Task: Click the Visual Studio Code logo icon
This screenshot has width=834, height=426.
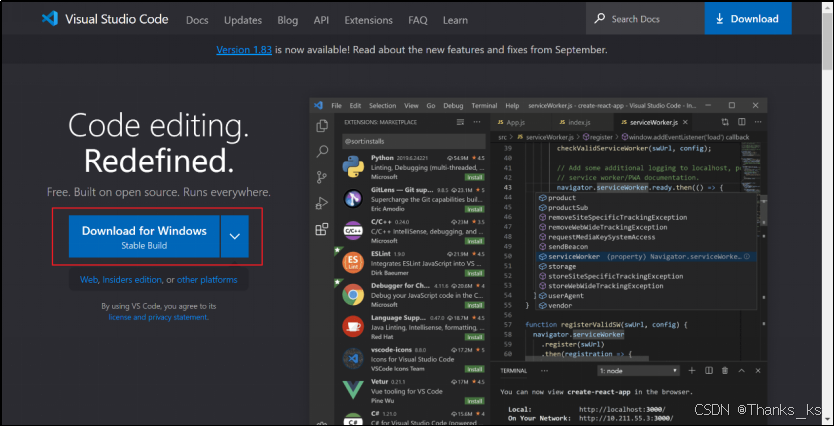Action: point(49,19)
